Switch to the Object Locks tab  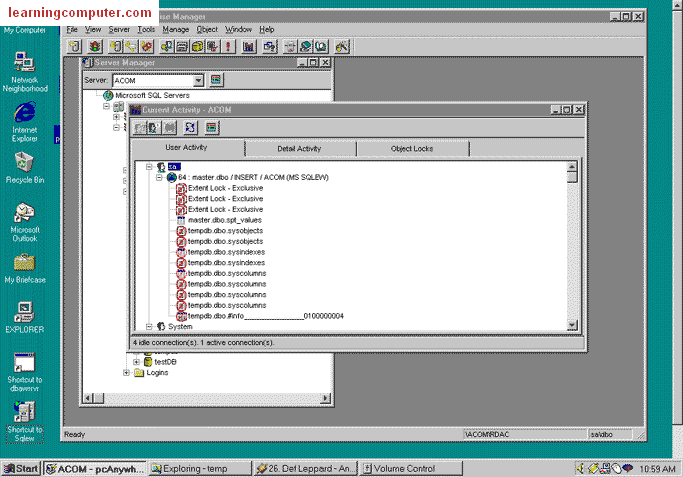(412, 149)
